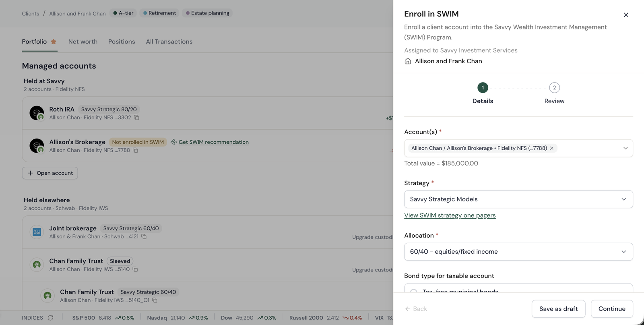Image resolution: width=644 pixels, height=325 pixels.
Task: Click the Not enrolled in SWIM badge
Action: coord(138,142)
